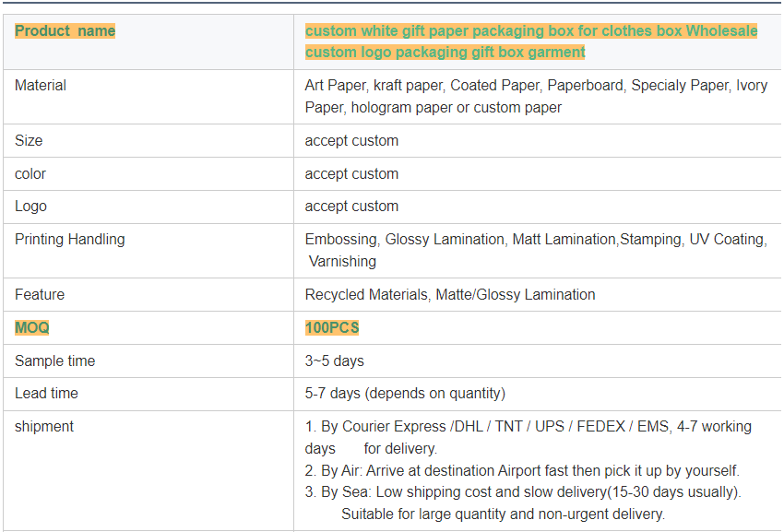Select the 'Feature' row label
The image size is (784, 532).
click(x=40, y=295)
